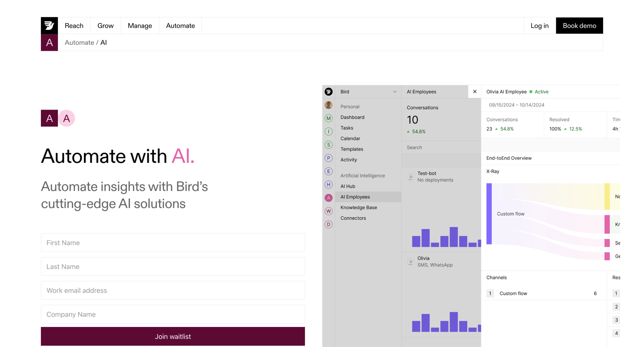Click the Bird workspace name label

tap(345, 92)
